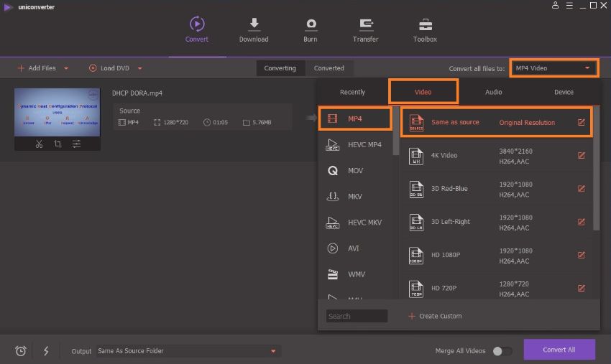This screenshot has height=364, width=611.
Task: Open the Burn disc tool
Action: tap(311, 29)
